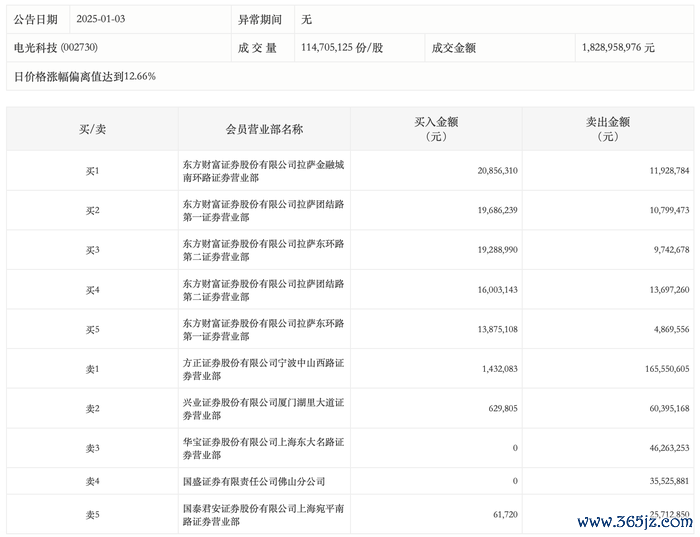This screenshot has height=537, width=700.
Task: Click the 成交金额 label
Action: pos(454,48)
